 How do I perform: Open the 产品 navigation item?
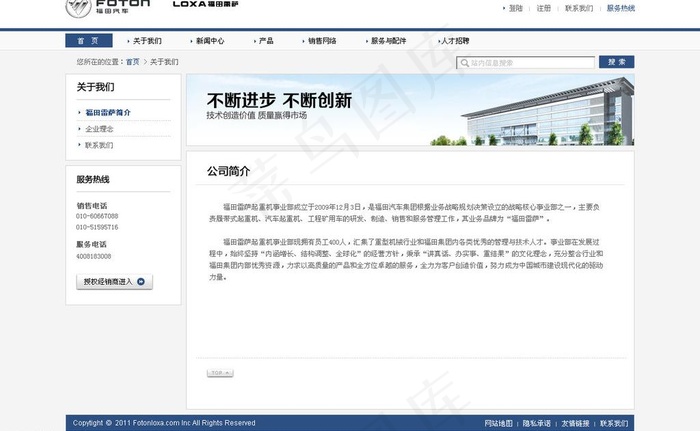coord(264,41)
